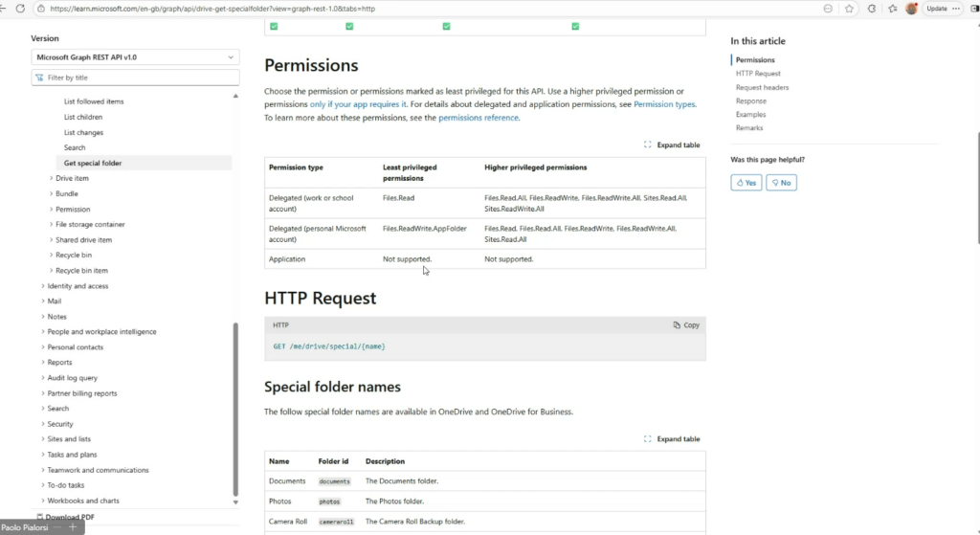Click the Filter by title input field
Image resolution: width=980 pixels, height=535 pixels.
(x=135, y=78)
